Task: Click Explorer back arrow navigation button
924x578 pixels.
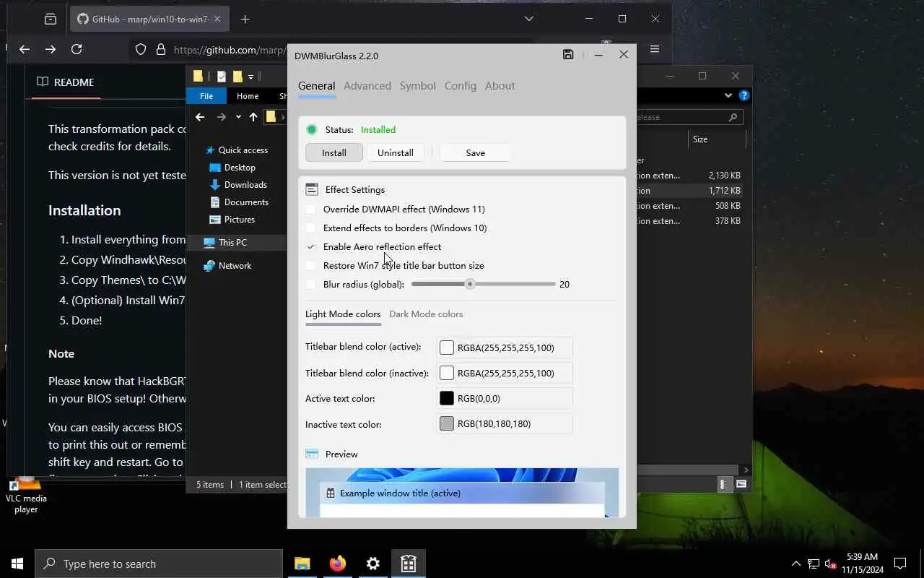Action: [x=200, y=117]
